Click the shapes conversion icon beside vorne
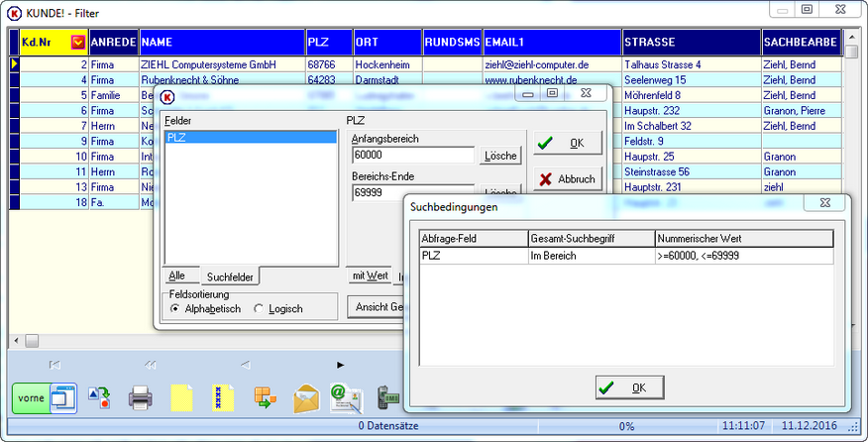The width and height of the screenshot is (868, 442). tap(100, 397)
